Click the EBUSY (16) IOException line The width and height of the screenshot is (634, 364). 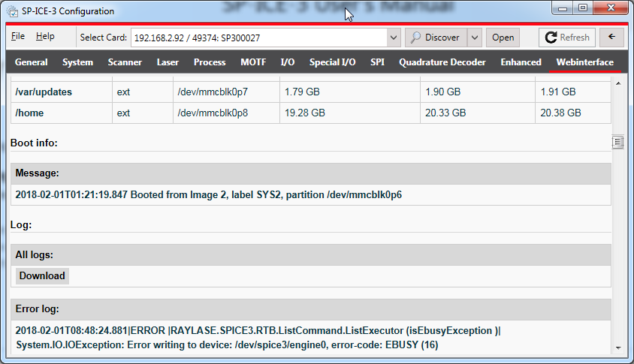click(x=227, y=345)
